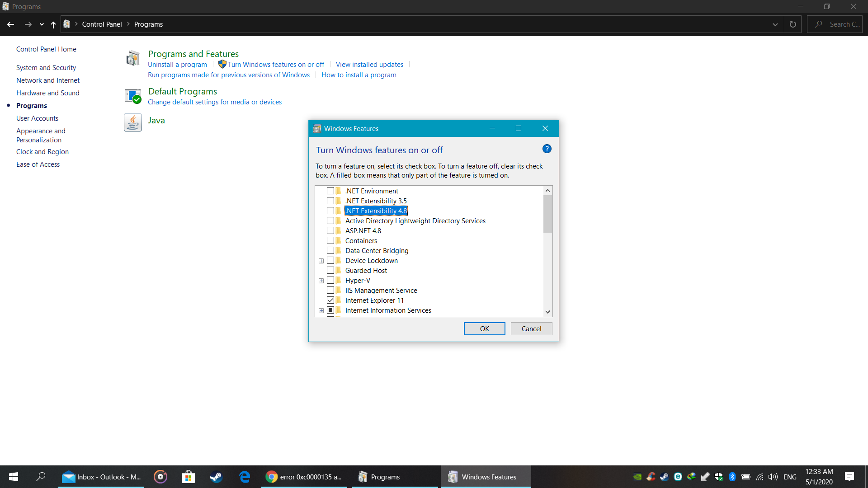Open Ease of Access category
This screenshot has height=488, width=868.
[38, 164]
